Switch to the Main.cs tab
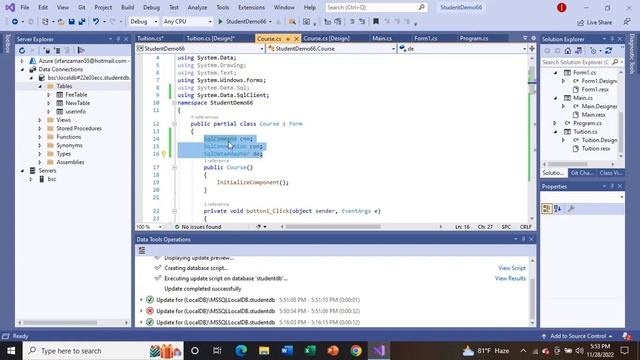Viewport: 640px width, 360px height. point(382,38)
